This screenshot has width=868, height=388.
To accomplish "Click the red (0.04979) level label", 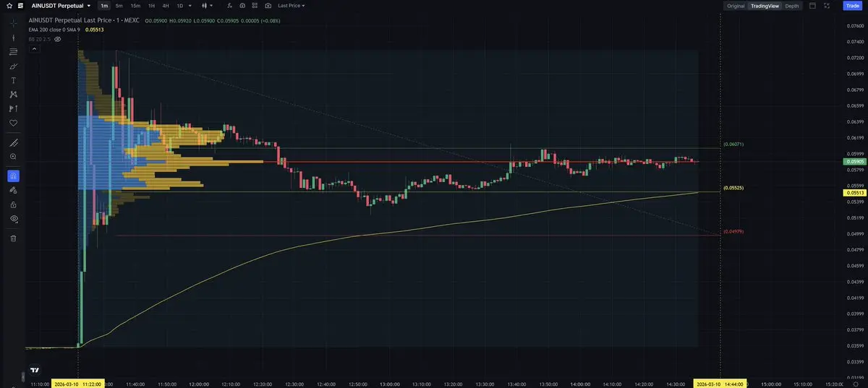I will coord(733,232).
